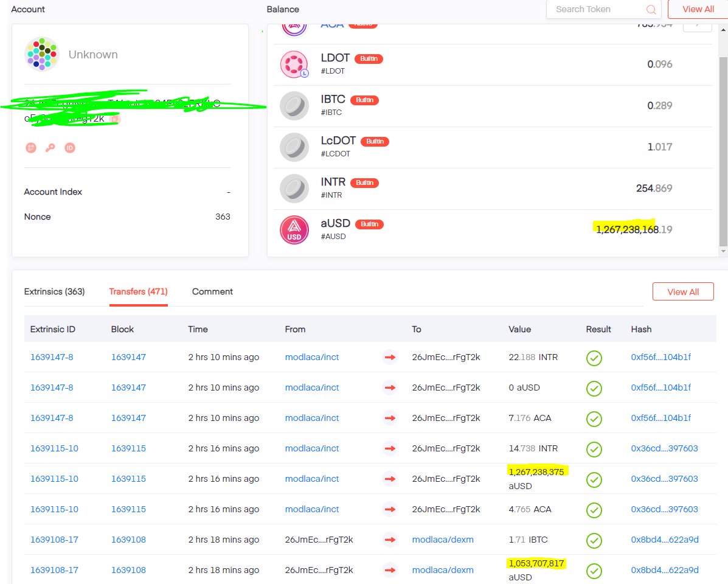
Task: Open the Comment tab
Action: pyautogui.click(x=212, y=291)
